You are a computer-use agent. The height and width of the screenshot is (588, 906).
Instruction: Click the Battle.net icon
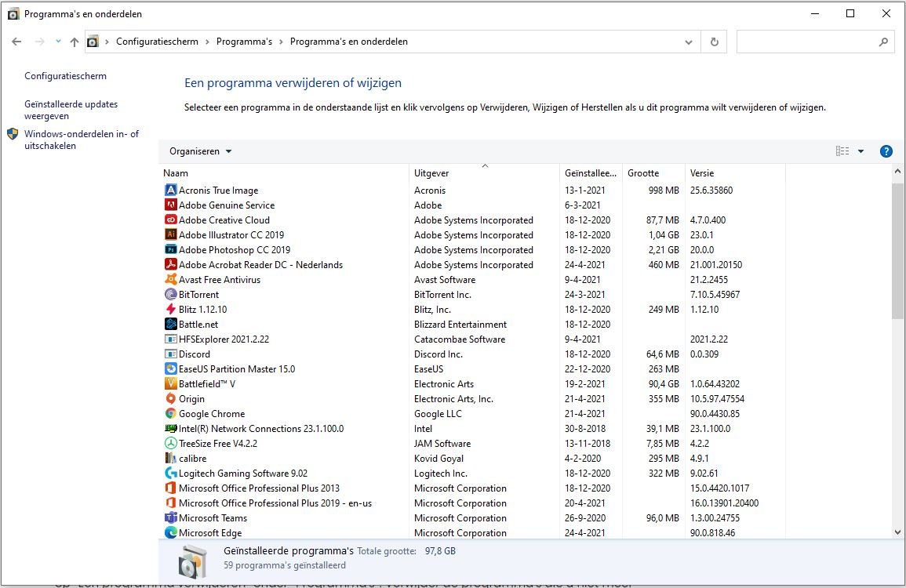pyautogui.click(x=171, y=324)
